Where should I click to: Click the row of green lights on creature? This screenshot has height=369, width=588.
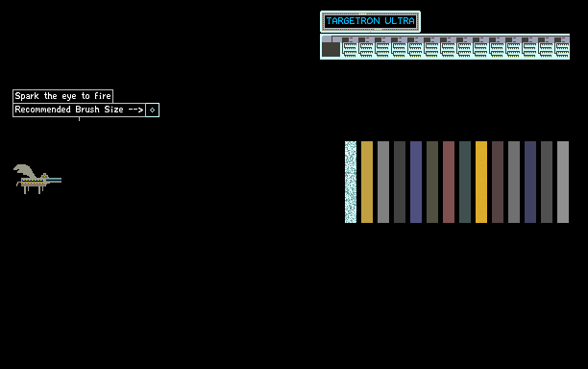click(x=34, y=180)
